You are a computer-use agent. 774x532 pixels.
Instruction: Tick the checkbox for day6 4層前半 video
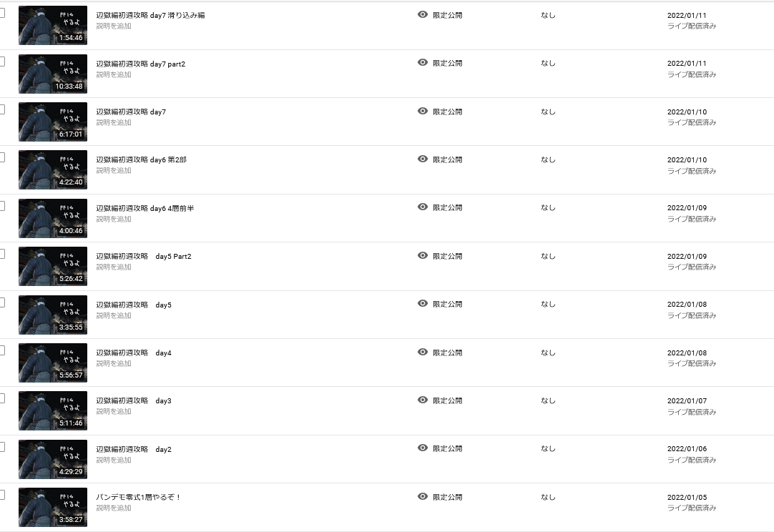[1, 206]
